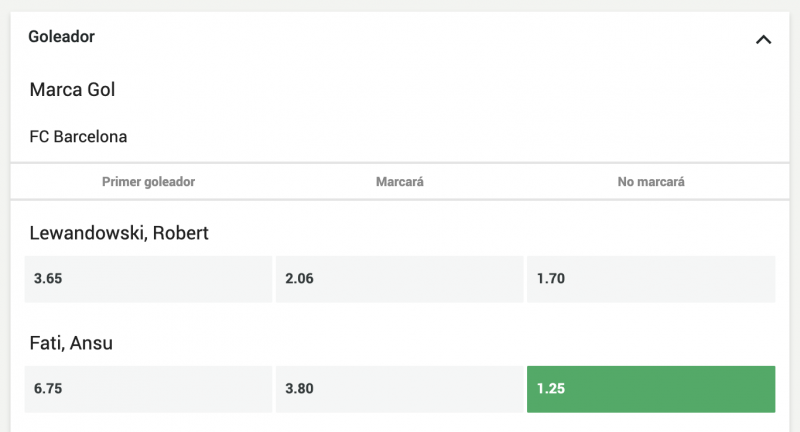Viewport: 800px width, 432px height.
Task: Bet on Lewandowski as first scorer
Action: coord(148,279)
